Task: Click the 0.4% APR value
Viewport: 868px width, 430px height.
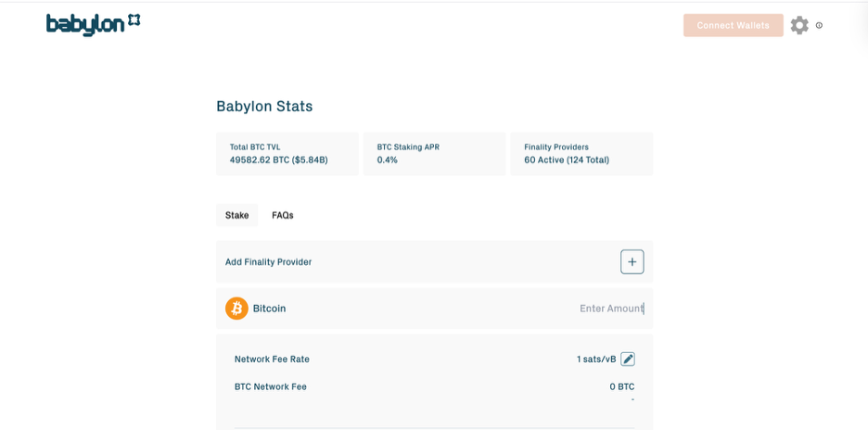Action: pyautogui.click(x=387, y=160)
